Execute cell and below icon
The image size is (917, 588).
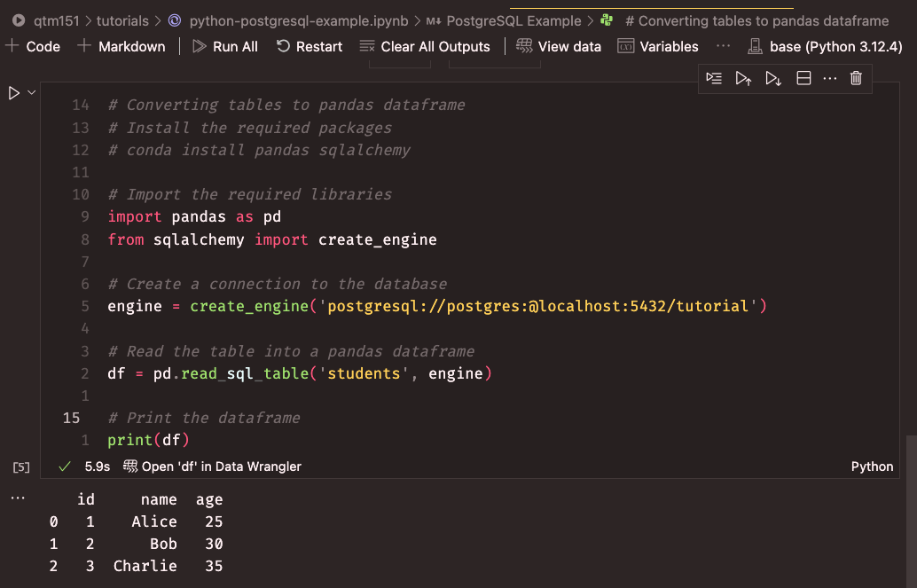click(x=773, y=79)
